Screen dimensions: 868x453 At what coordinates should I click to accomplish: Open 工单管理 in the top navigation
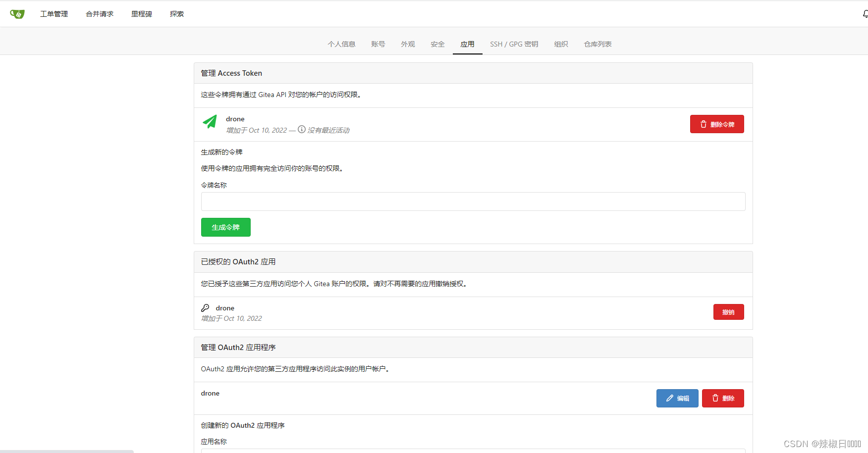point(54,13)
